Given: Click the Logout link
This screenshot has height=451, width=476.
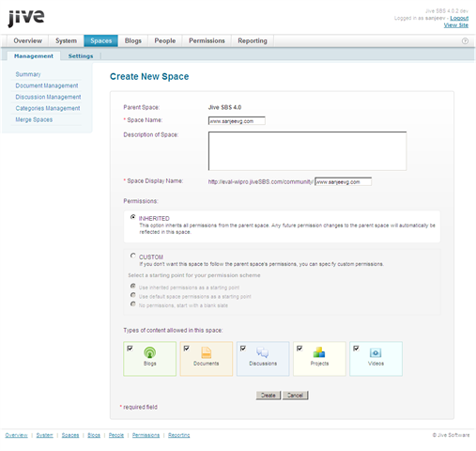Looking at the screenshot, I should tap(459, 18).
